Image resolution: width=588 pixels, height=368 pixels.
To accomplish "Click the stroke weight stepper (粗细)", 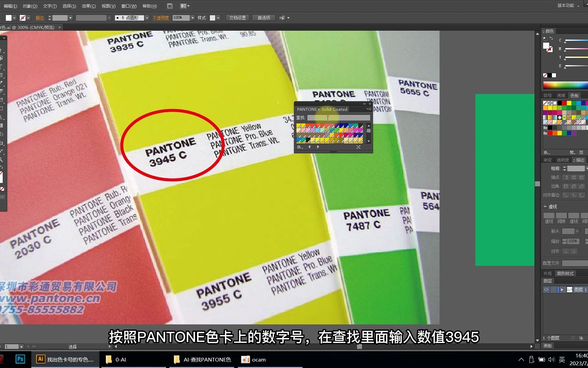I will click(x=564, y=169).
